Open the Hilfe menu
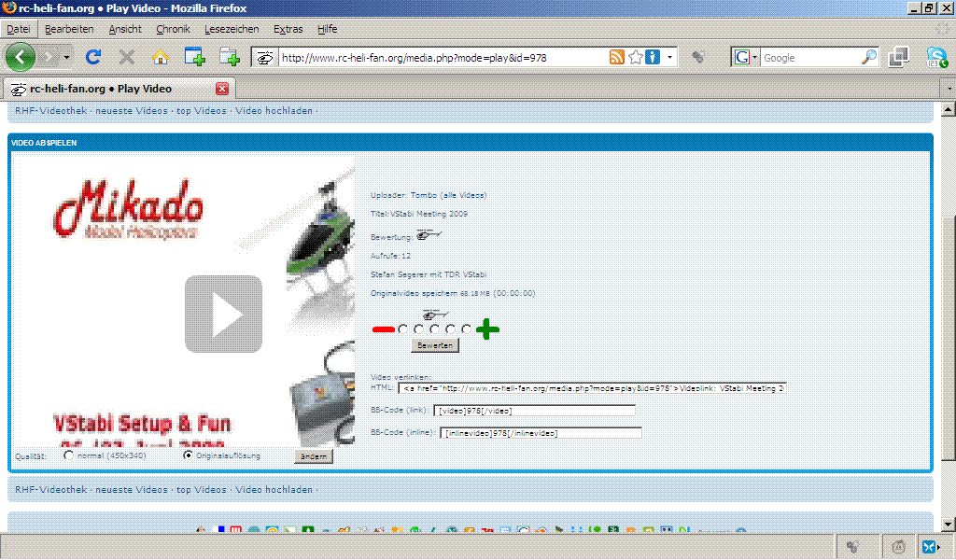This screenshot has width=956, height=560. click(x=327, y=29)
